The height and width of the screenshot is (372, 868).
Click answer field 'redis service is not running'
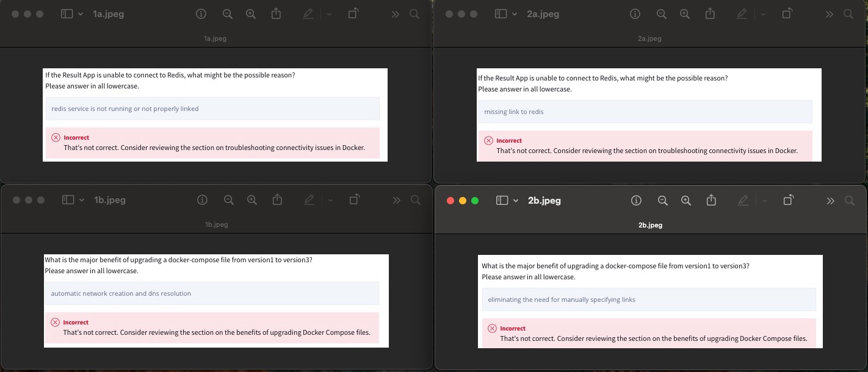click(x=212, y=109)
